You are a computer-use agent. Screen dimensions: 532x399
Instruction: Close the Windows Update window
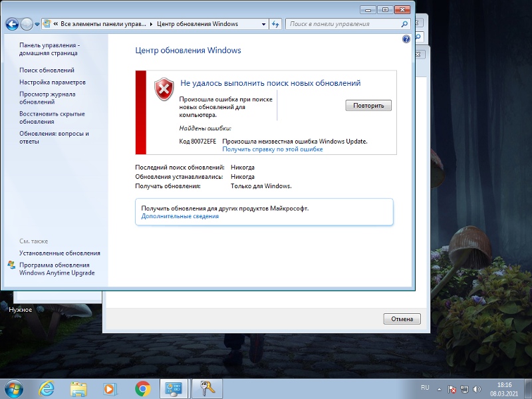tap(402, 9)
